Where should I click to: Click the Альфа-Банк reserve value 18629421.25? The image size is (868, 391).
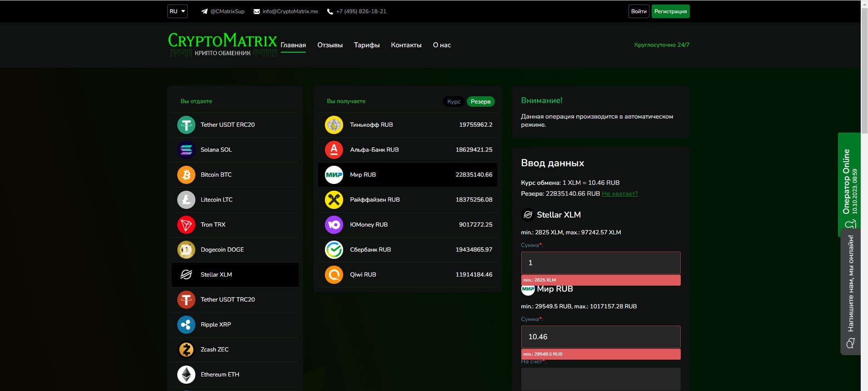474,150
